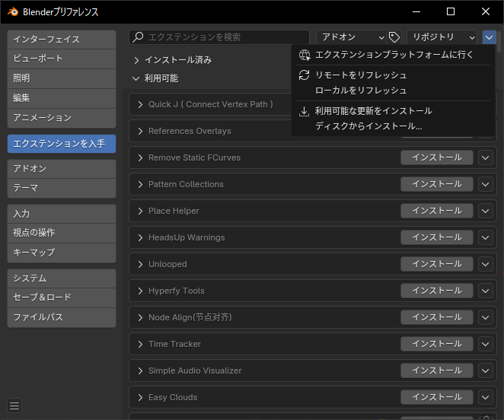504x420 pixels.
Task: Install HeadsUp Warnings extension
Action: pos(437,237)
